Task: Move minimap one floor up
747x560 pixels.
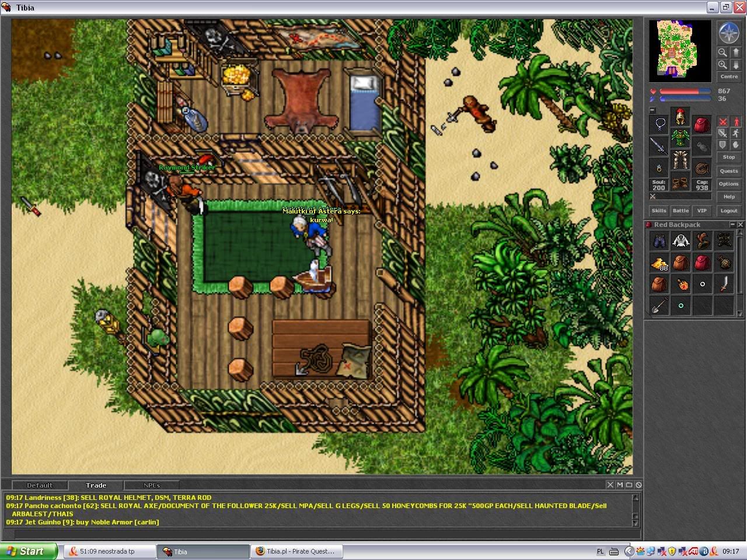Action: tap(735, 52)
